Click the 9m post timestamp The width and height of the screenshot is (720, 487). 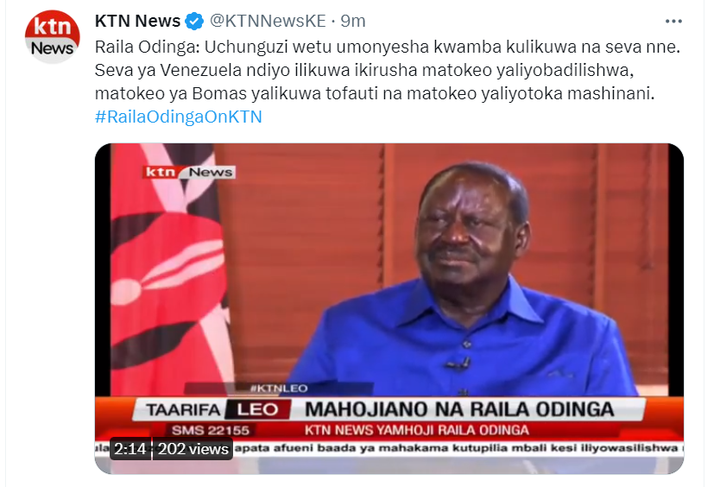point(353,21)
